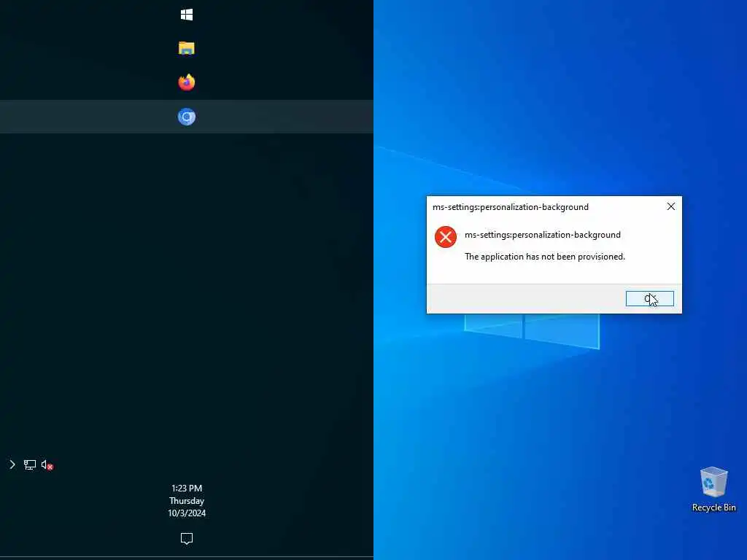Click the text "The application has not been provisioned."

[x=544, y=257]
